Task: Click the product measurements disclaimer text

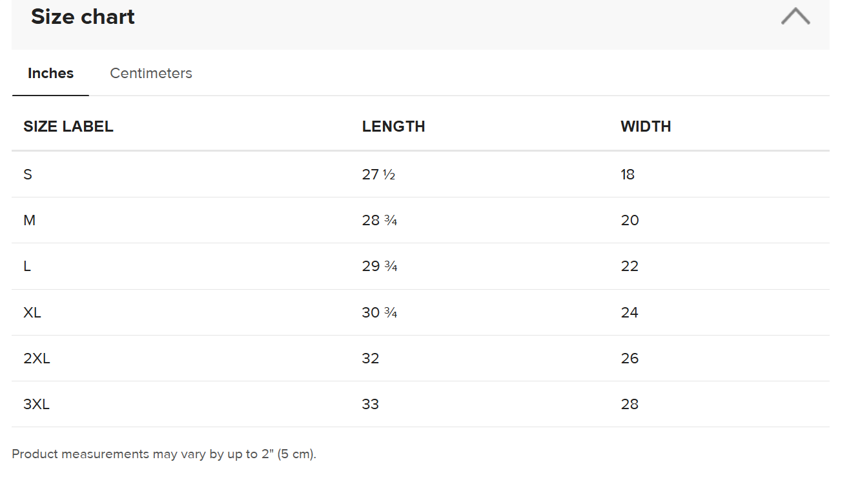Action: (164, 454)
